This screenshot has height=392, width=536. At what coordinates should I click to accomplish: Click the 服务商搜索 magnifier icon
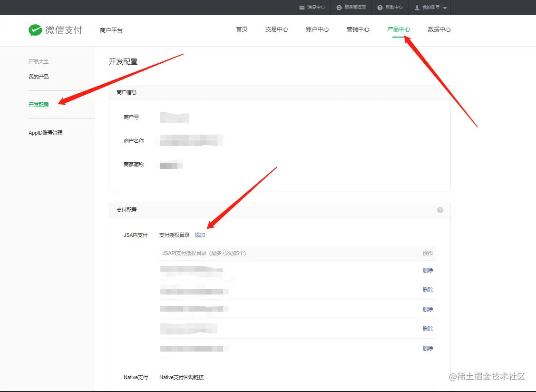[339, 7]
